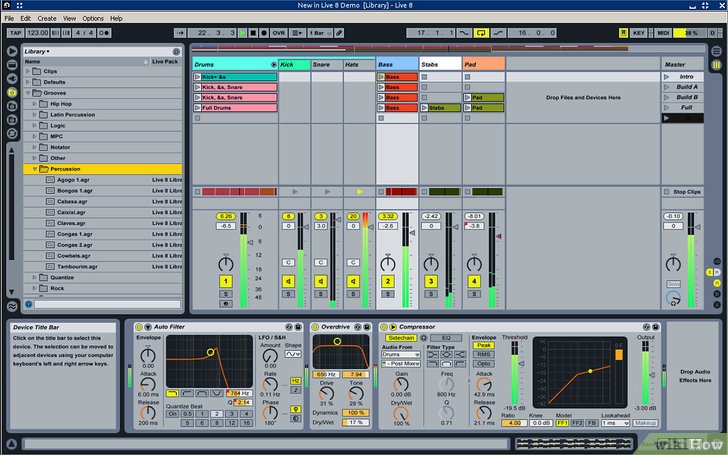
Task: Open the 1 Bar quantization menu
Action: click(x=320, y=33)
